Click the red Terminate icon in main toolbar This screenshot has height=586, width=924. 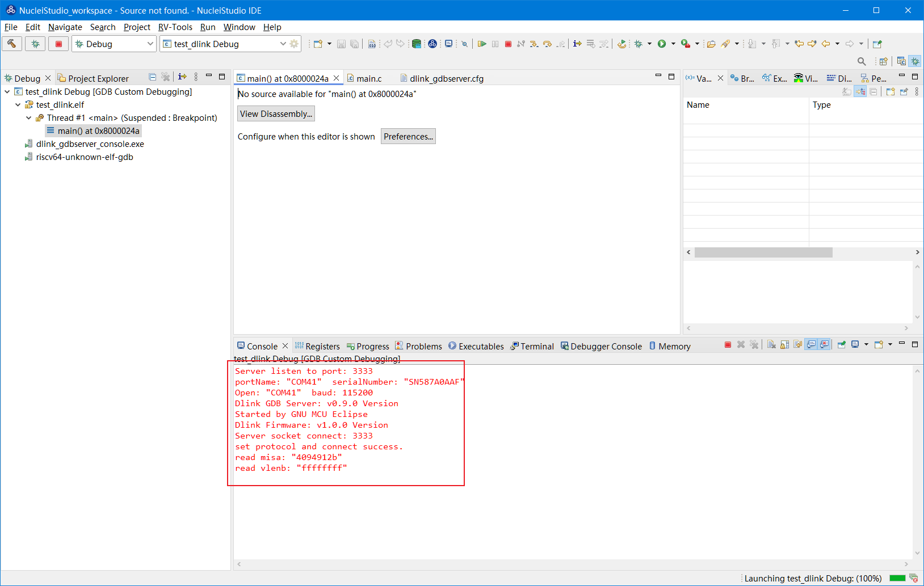(x=508, y=44)
